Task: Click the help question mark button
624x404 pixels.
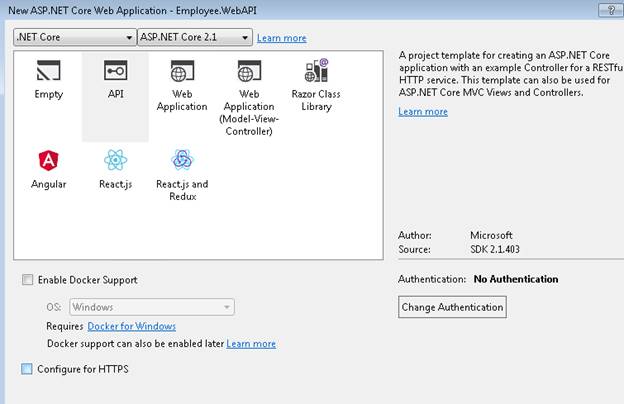Action: [x=611, y=10]
